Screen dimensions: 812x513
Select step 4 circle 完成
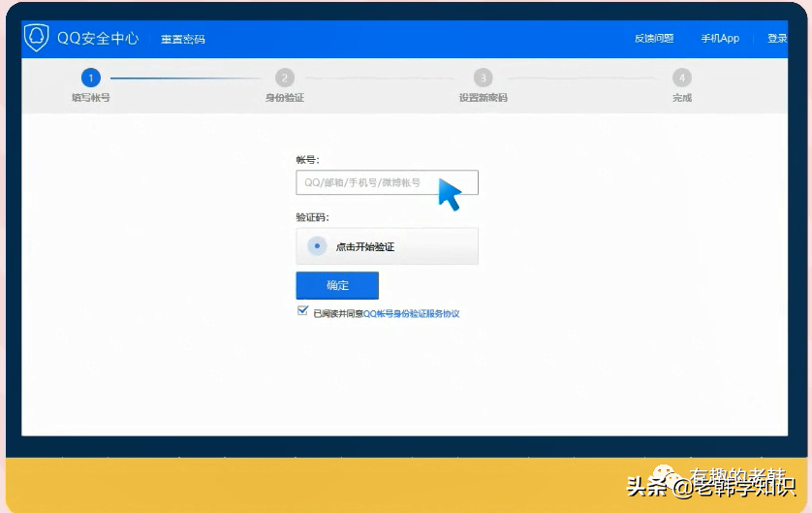(682, 78)
